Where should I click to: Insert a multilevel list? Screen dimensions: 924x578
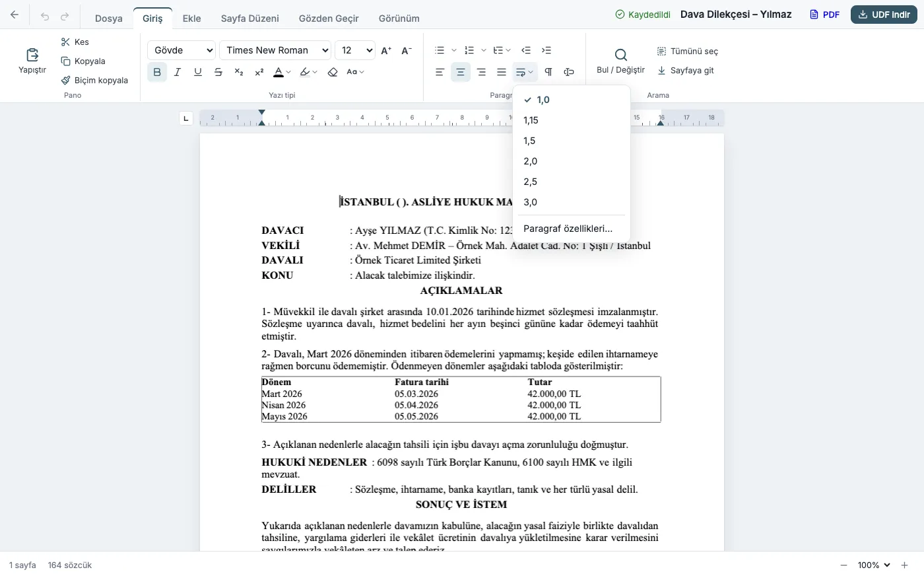click(x=498, y=50)
